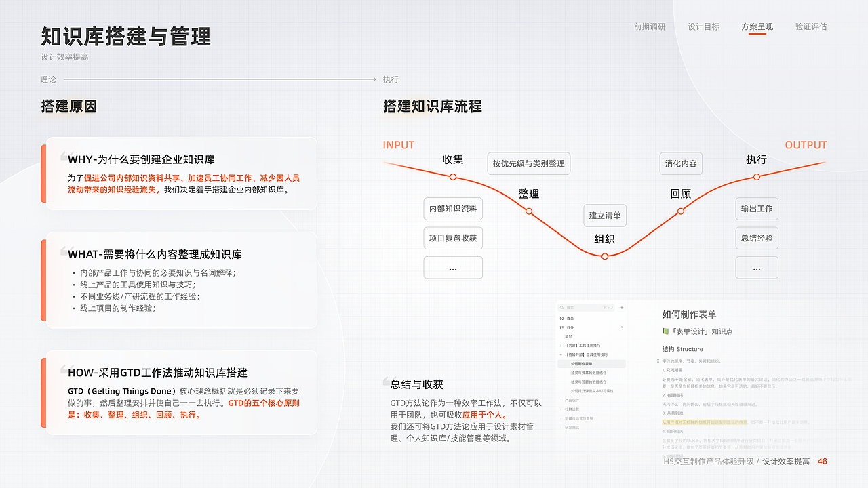Click the circle marker under 整理 on the curve
Viewport: 868px width, 488px height.
tap(529, 211)
